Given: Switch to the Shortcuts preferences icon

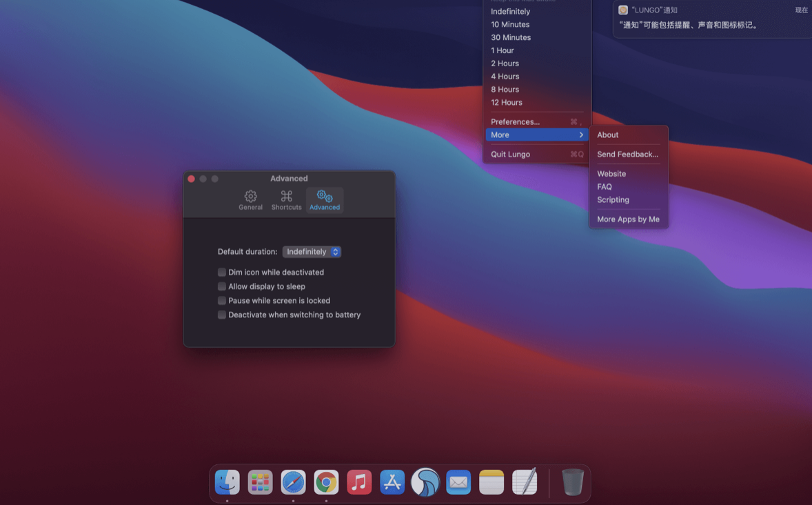Looking at the screenshot, I should pyautogui.click(x=286, y=199).
